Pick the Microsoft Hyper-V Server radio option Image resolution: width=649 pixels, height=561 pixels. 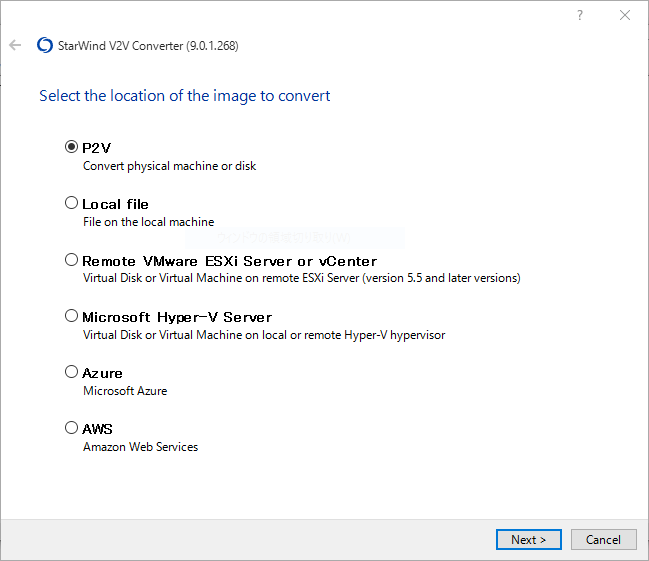(x=71, y=316)
